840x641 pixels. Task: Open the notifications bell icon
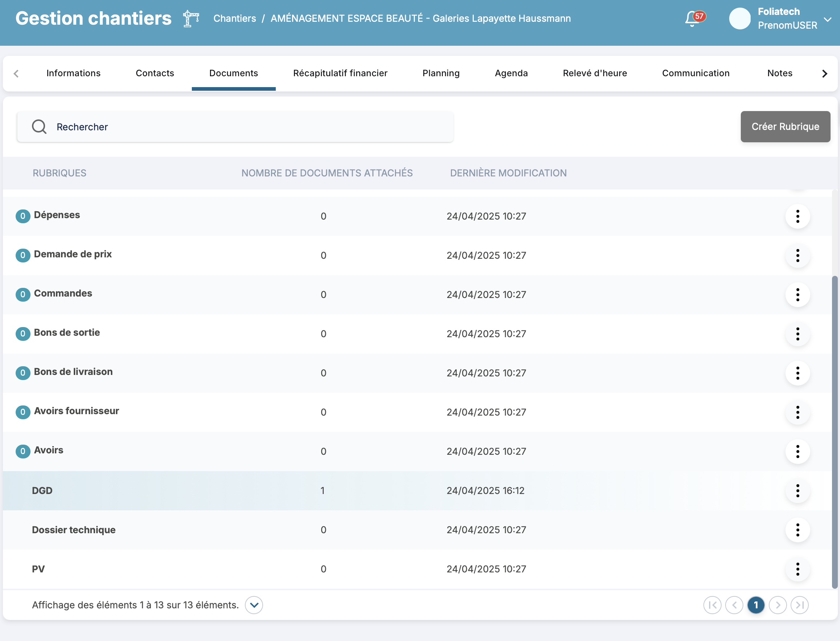coord(692,19)
